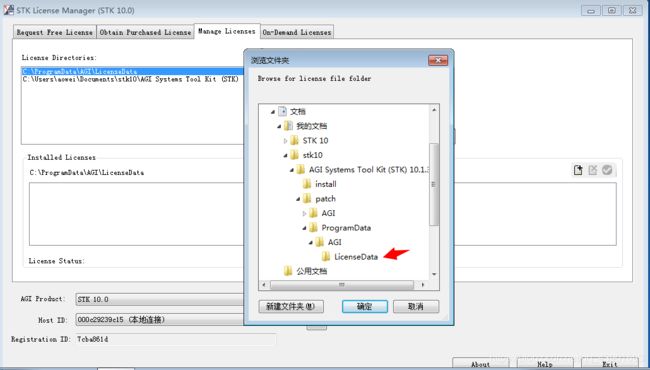Select the LicenseData folder icon

(x=326, y=256)
